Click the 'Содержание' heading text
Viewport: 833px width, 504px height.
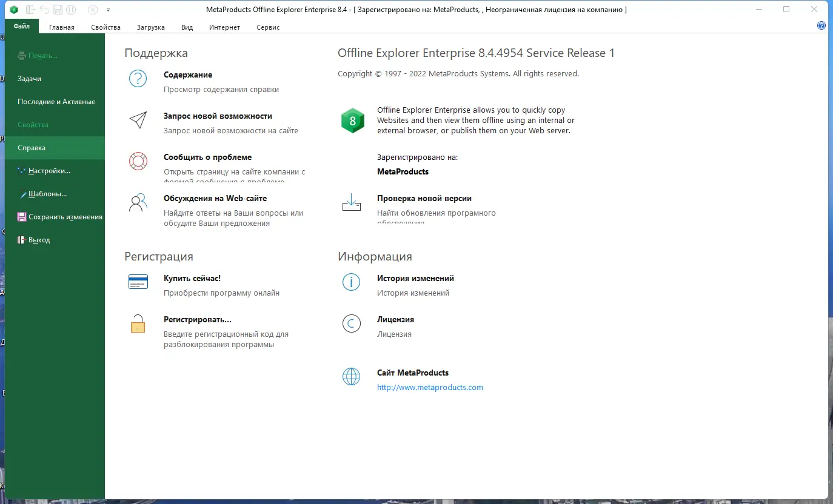(x=188, y=75)
